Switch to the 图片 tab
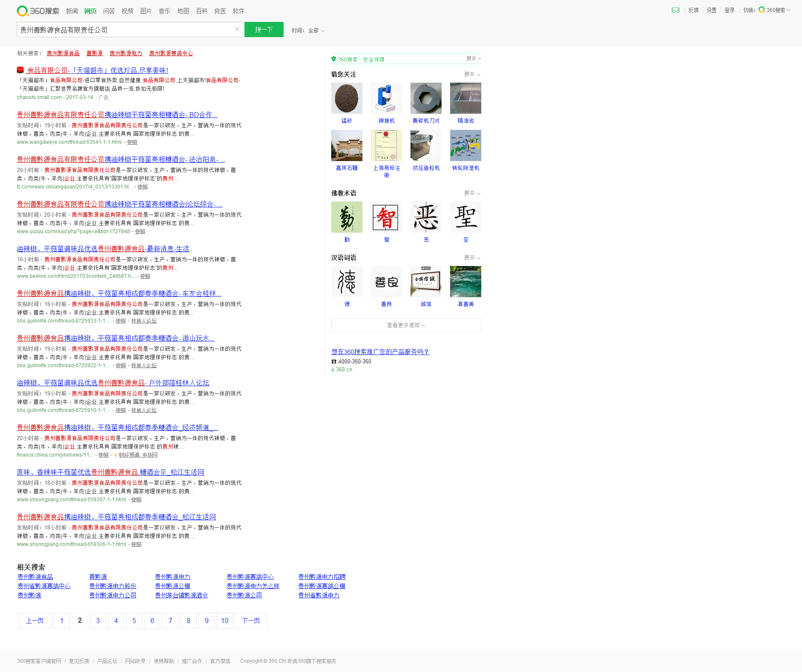Viewport: 802px width, 672px height. coord(146,11)
